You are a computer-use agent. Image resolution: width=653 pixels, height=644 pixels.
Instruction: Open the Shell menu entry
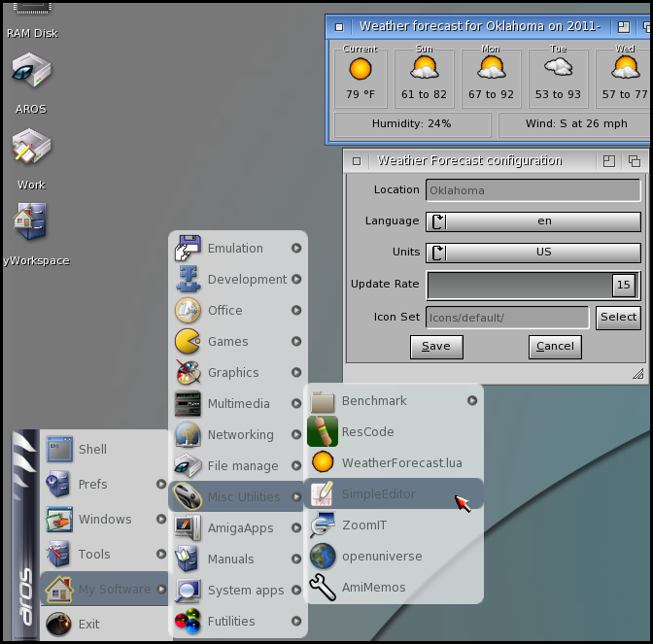(x=104, y=449)
